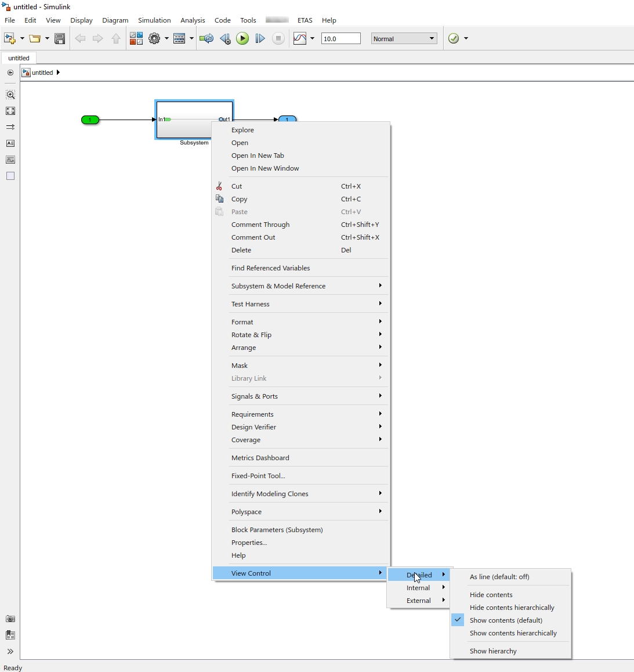The width and height of the screenshot is (634, 672).
Task: Select the Zoom tool in the palette
Action: [10, 95]
